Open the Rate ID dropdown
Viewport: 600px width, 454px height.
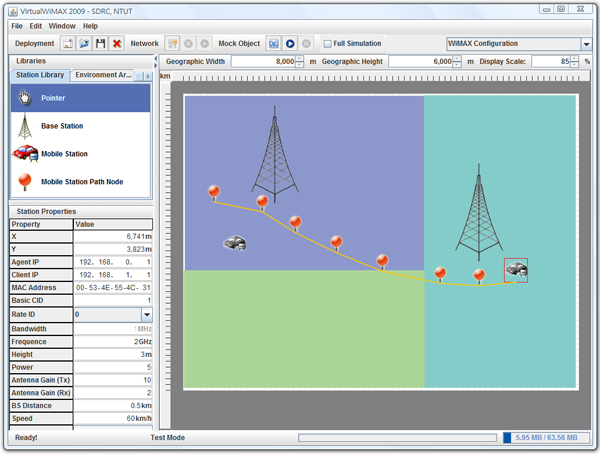pos(147,315)
